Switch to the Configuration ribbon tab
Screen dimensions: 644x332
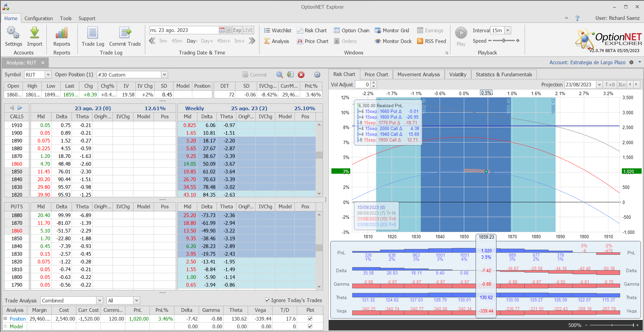(x=39, y=18)
